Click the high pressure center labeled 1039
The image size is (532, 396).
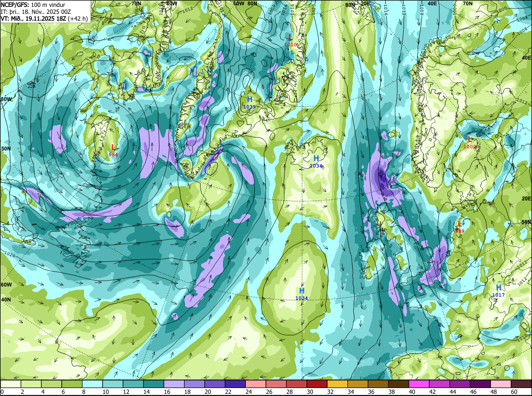tap(250, 102)
